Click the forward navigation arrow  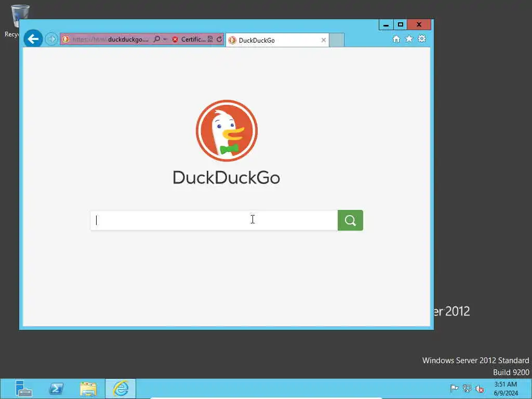tap(51, 39)
